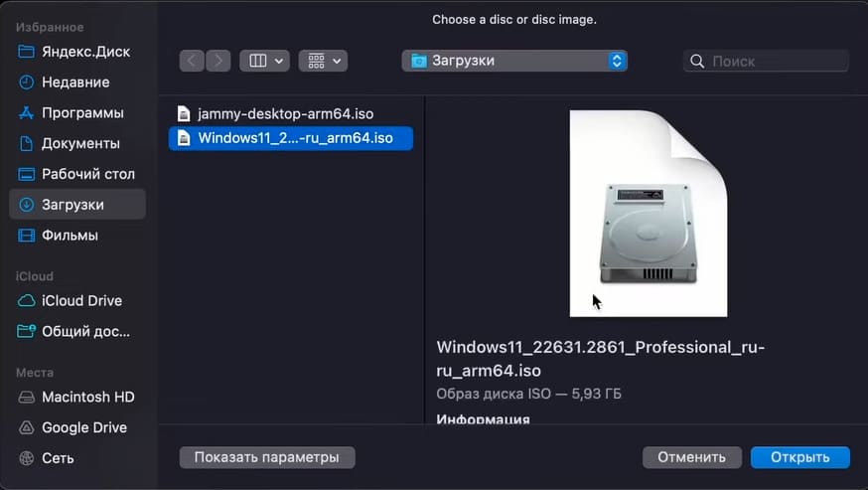Click the forward navigation arrow
This screenshot has width=868, height=490.
coord(218,61)
